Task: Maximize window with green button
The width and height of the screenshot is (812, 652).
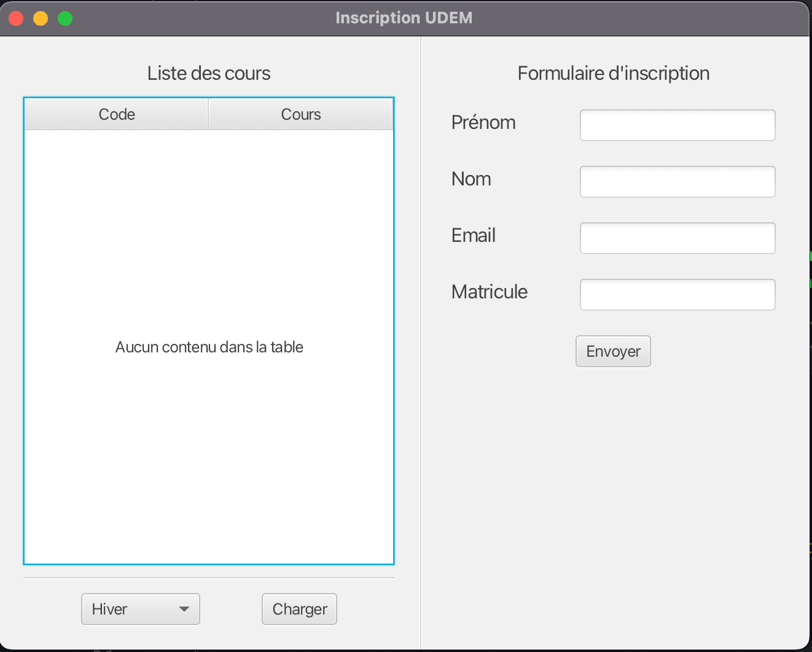Action: point(65,18)
